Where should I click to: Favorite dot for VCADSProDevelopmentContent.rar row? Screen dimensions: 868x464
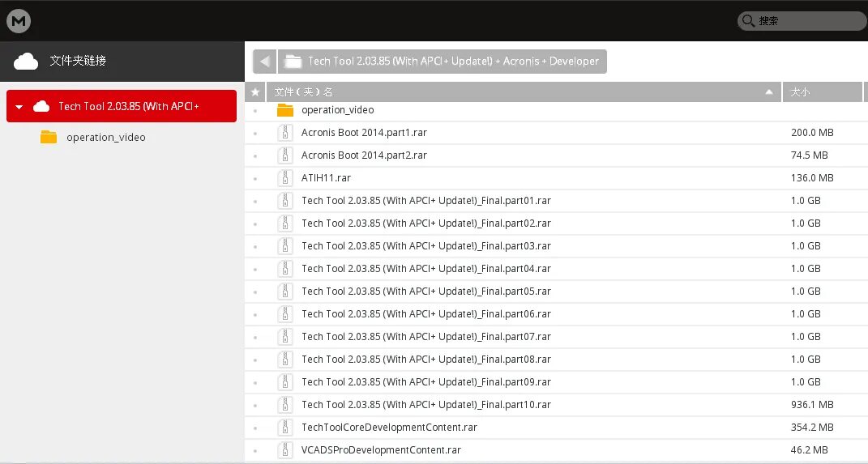tap(255, 451)
